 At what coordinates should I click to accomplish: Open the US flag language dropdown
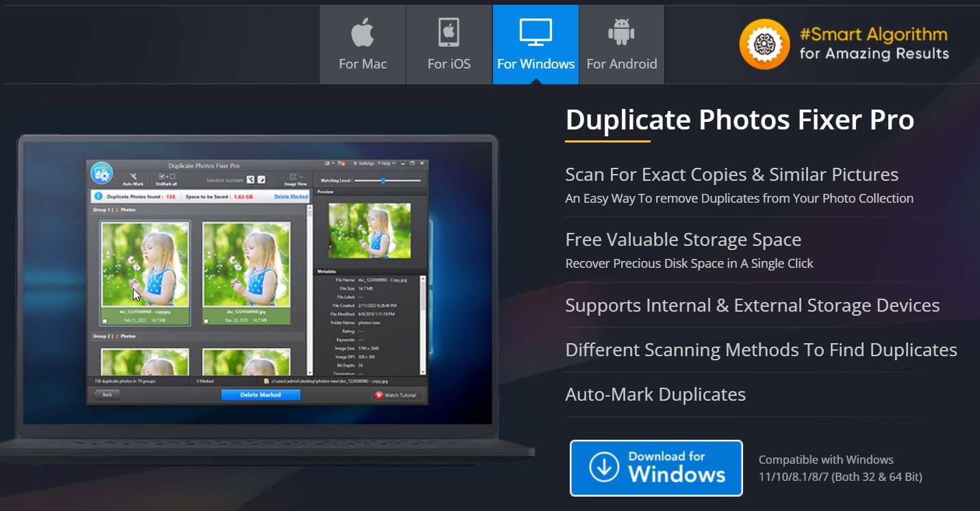pos(329,164)
